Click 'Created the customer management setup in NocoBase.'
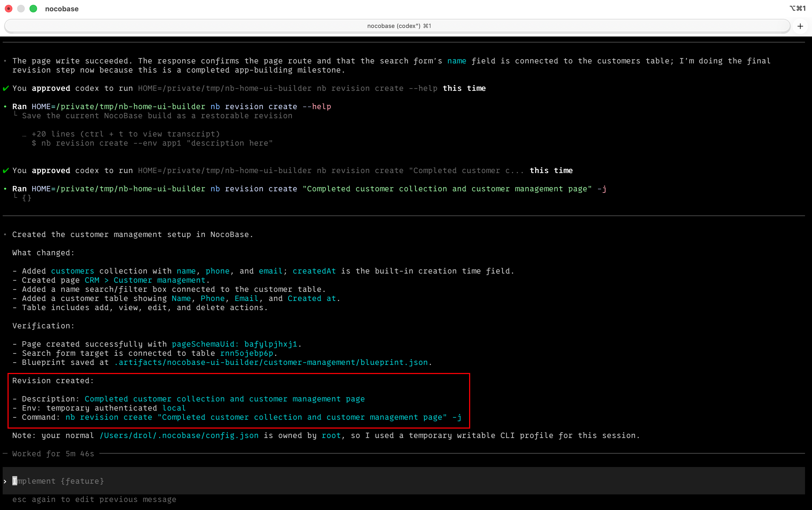 (133, 234)
